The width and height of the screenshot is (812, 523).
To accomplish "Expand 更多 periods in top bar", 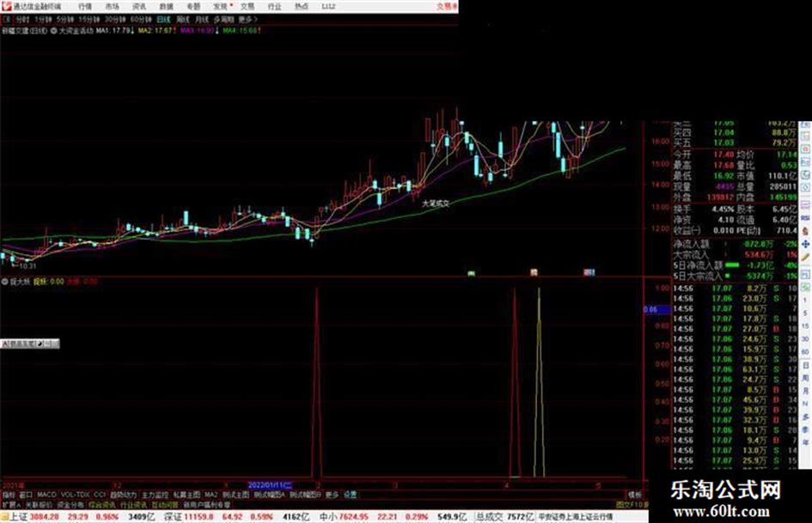I will pos(247,19).
